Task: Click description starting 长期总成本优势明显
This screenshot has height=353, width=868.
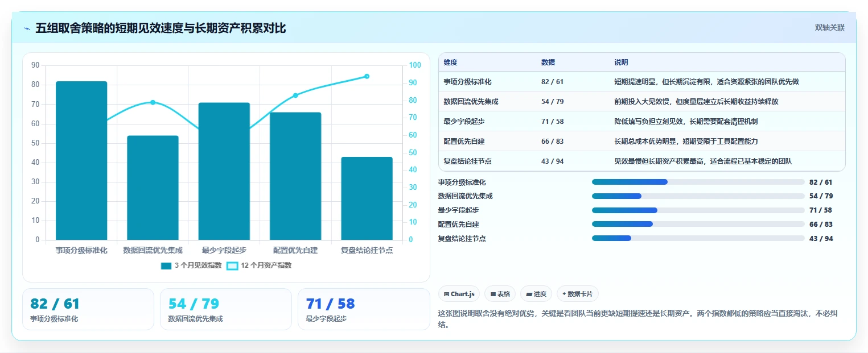Action: (686, 142)
